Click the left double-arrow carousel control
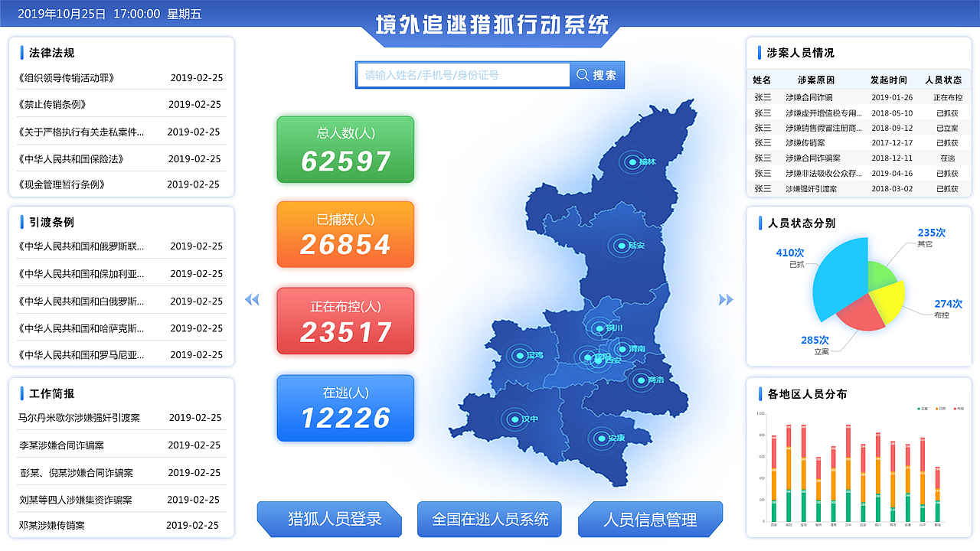The image size is (980, 551). [x=252, y=300]
